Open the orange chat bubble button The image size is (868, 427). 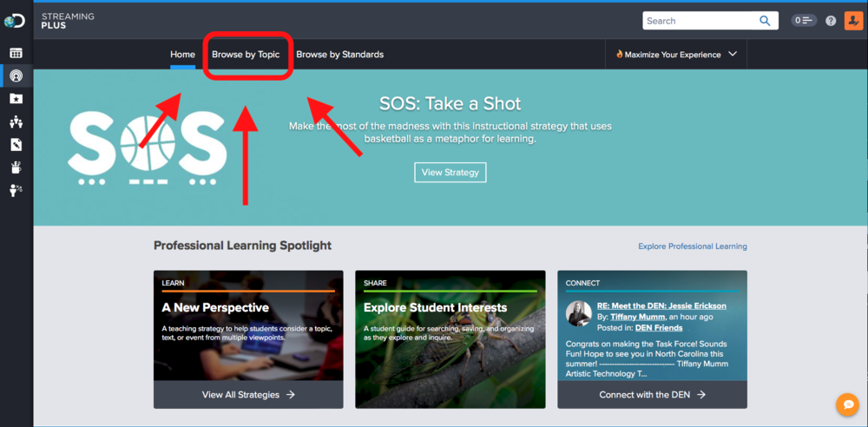click(x=847, y=404)
